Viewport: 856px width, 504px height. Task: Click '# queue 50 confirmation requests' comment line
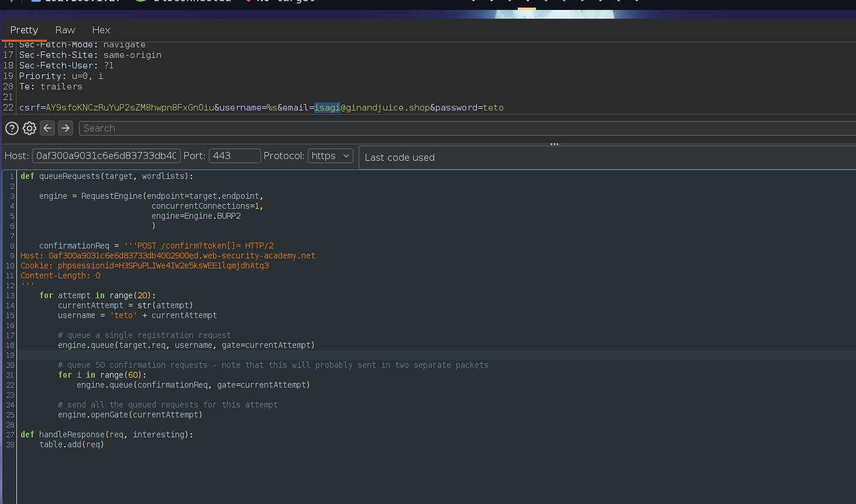click(273, 365)
